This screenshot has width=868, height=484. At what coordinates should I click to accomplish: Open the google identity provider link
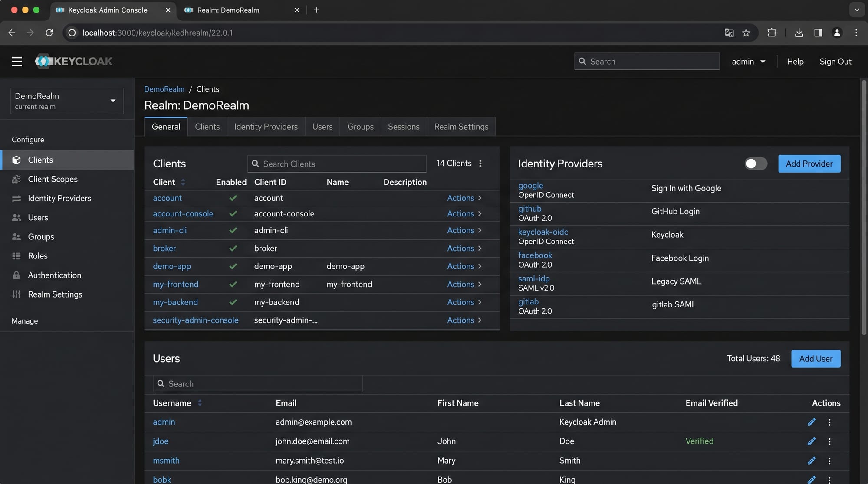point(530,186)
